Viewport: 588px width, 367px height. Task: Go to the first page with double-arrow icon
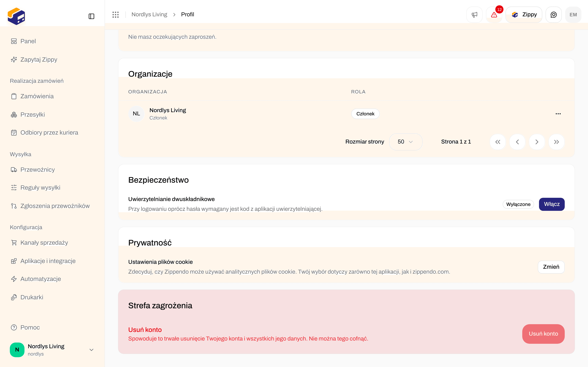pos(498,142)
